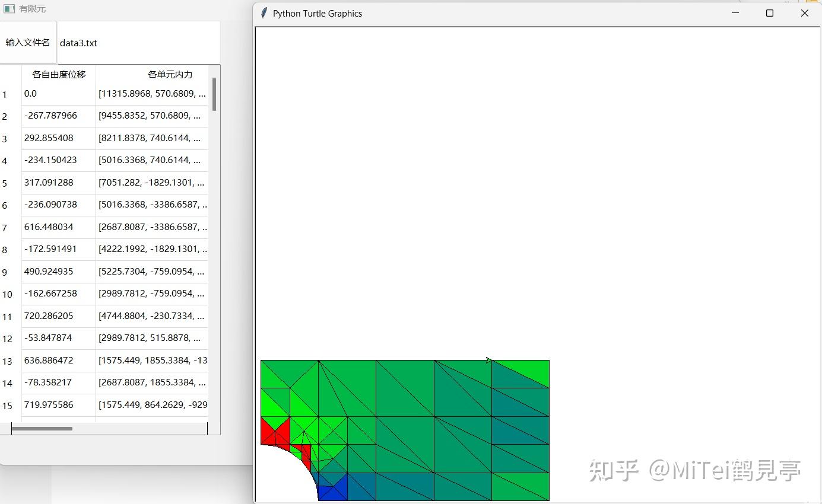This screenshot has width=822, height=504.
Task: Select the 各单元内力 column header
Action: coord(152,74)
